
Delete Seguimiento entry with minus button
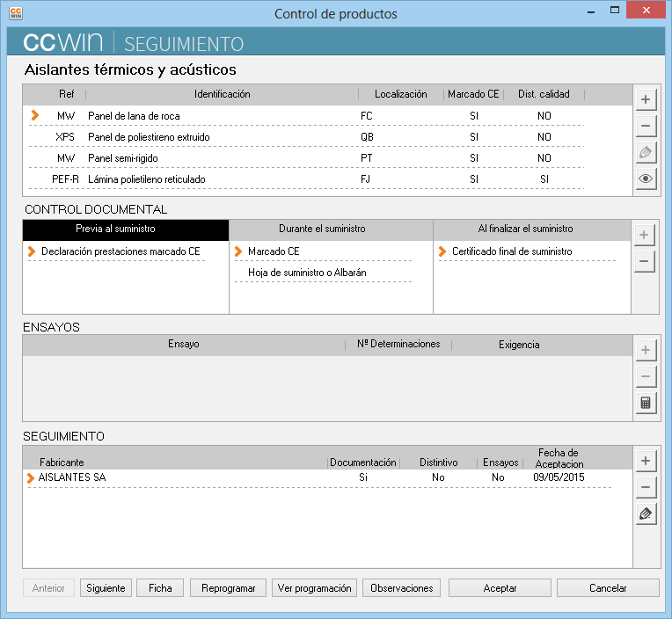[x=646, y=487]
